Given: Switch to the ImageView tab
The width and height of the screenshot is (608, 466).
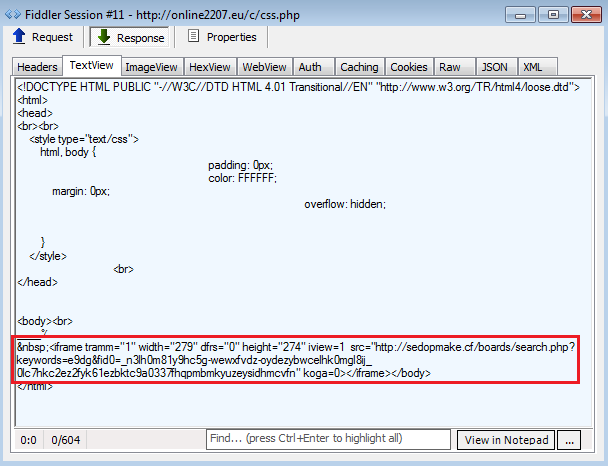Looking at the screenshot, I should coord(151,67).
